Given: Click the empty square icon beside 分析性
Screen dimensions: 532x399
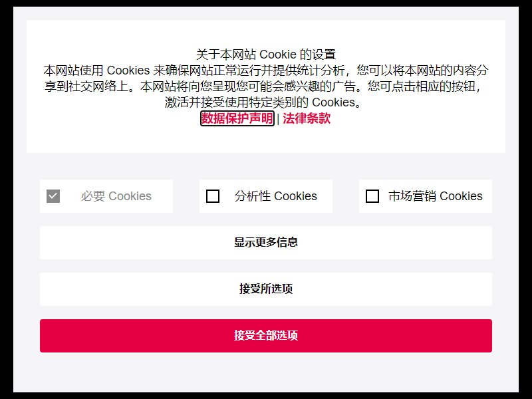Looking at the screenshot, I should (x=213, y=196).
